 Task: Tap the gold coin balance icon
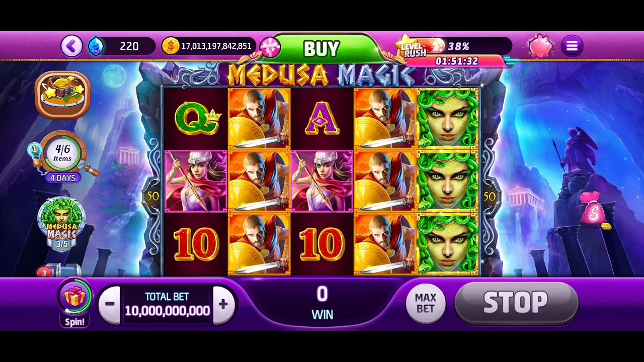tap(171, 46)
